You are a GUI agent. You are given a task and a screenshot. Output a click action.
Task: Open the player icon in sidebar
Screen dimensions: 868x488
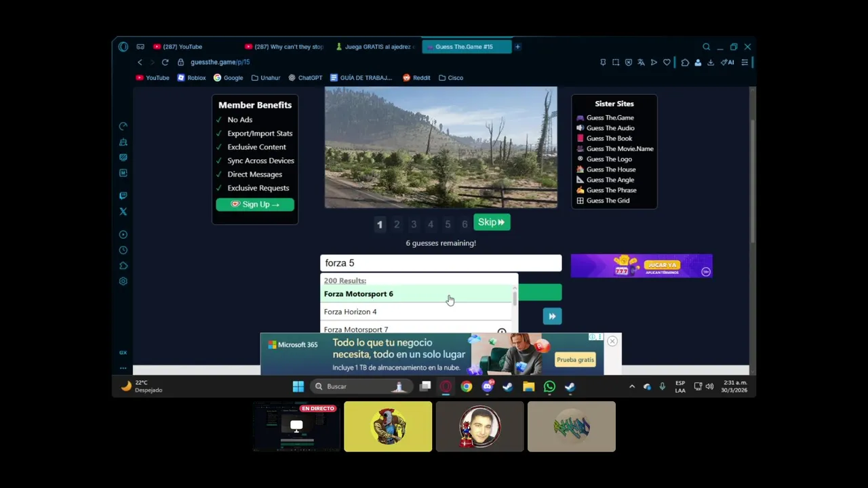pyautogui.click(x=123, y=235)
